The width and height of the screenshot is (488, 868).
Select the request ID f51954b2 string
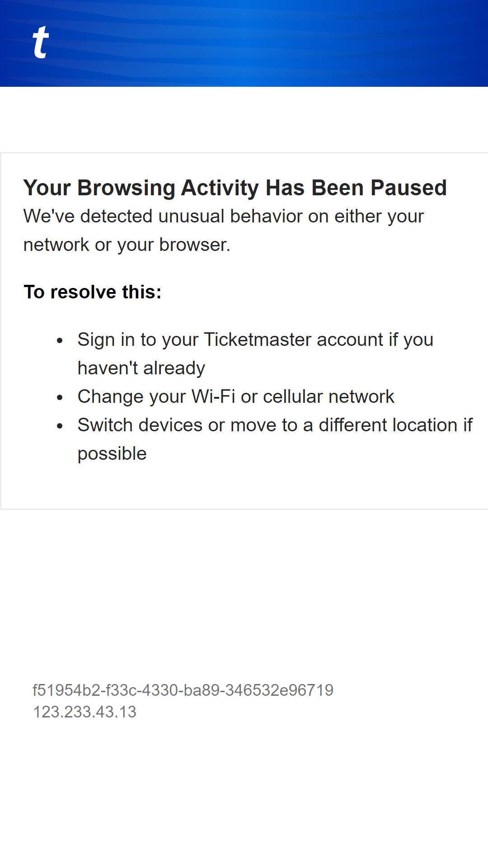coord(183,690)
